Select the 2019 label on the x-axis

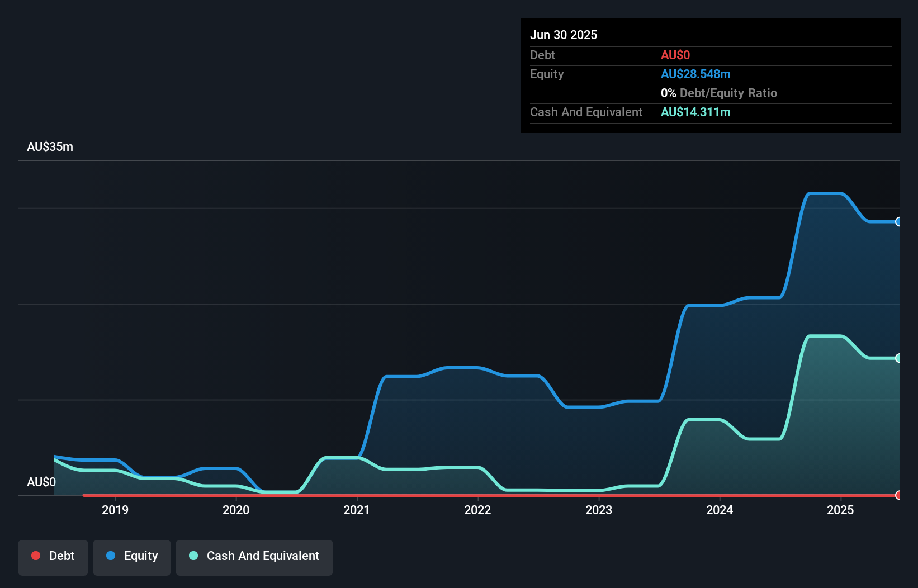tap(115, 510)
